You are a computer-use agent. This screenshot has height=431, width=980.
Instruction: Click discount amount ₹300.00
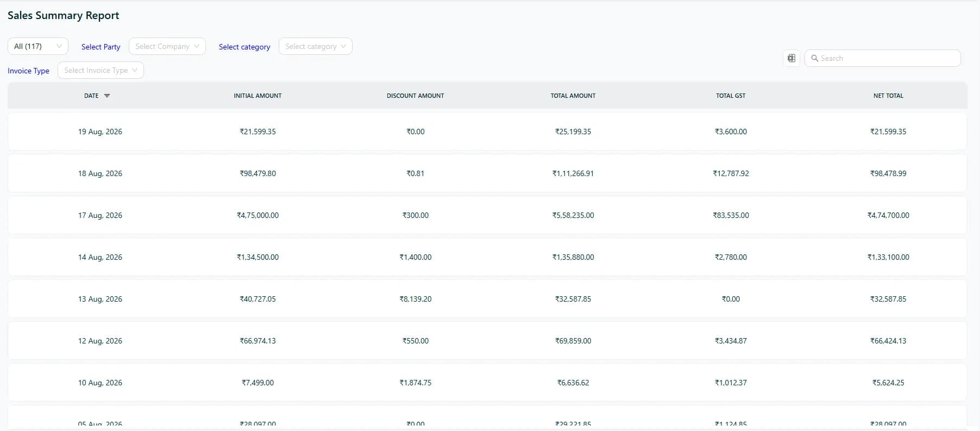click(x=416, y=215)
